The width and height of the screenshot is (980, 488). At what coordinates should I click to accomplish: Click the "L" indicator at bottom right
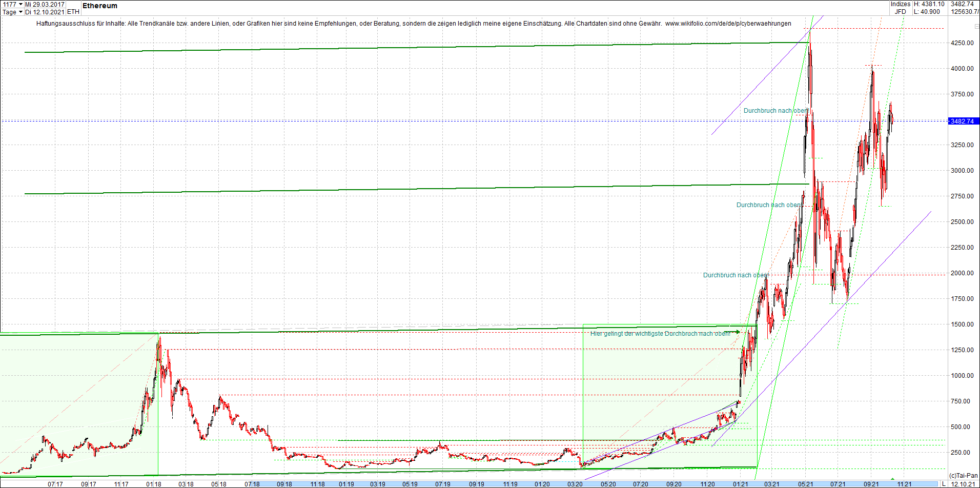943,484
